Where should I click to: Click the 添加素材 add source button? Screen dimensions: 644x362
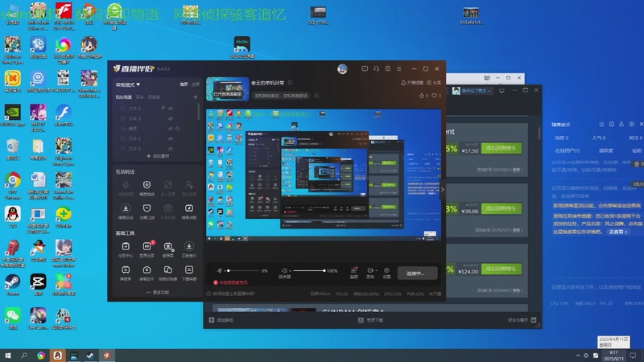[x=157, y=156]
